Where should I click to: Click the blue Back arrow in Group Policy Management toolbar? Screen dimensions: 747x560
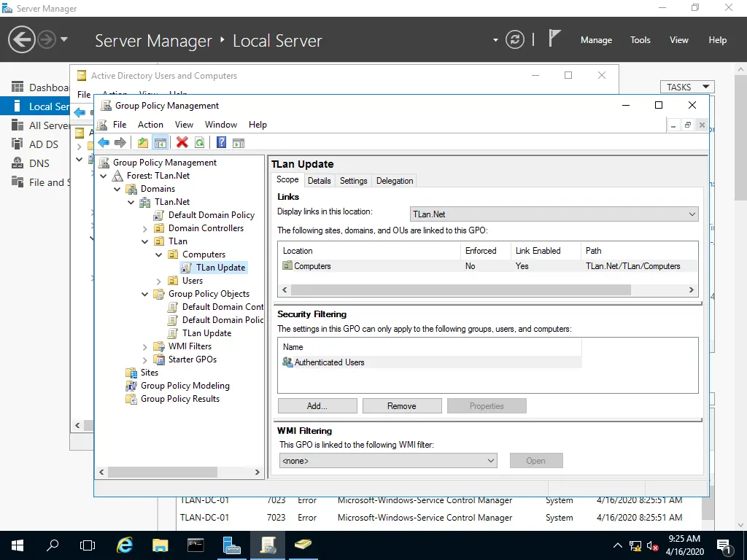[x=104, y=142]
